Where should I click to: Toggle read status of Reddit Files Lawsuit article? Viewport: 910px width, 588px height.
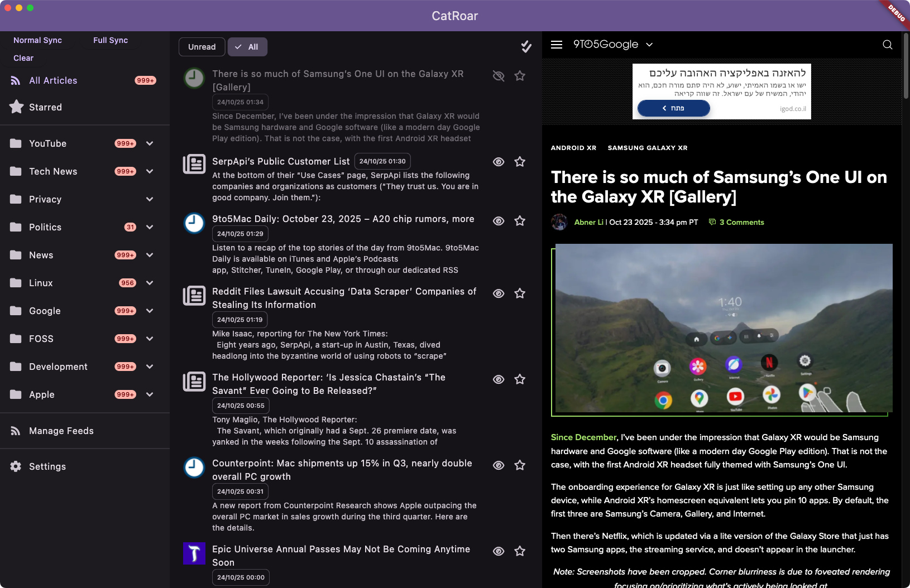[499, 293]
